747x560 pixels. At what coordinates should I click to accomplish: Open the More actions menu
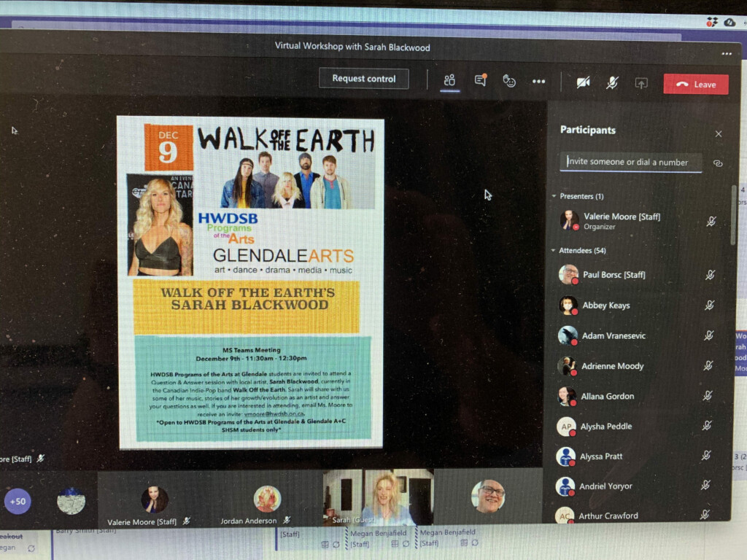[538, 82]
